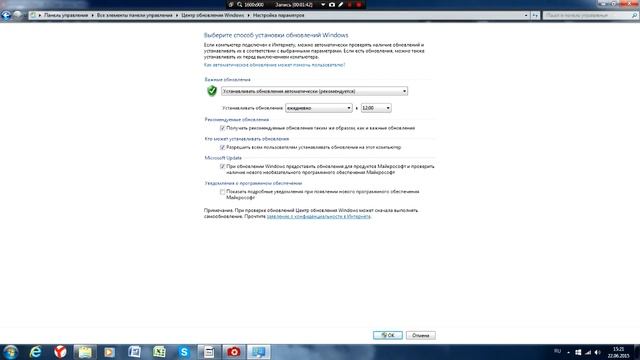Click in the control panel search field
Screen dimensions: 640x360
point(587,15)
